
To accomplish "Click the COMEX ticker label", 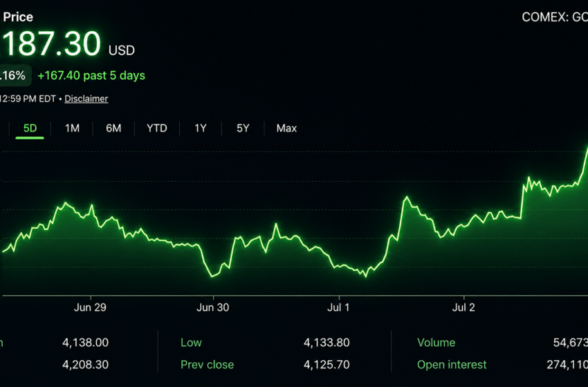I will [555, 17].
